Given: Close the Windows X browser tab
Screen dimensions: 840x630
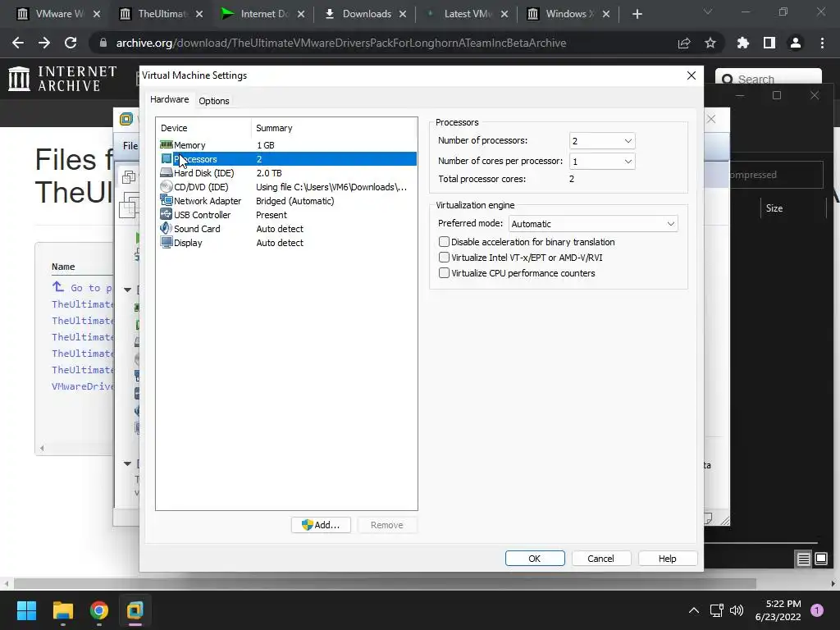Looking at the screenshot, I should [606, 14].
